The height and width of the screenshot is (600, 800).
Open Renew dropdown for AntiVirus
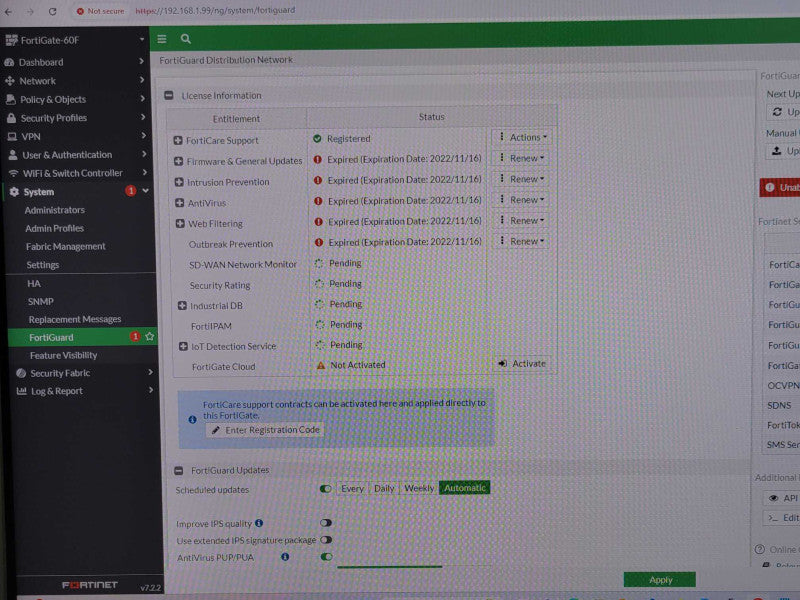tap(521, 200)
